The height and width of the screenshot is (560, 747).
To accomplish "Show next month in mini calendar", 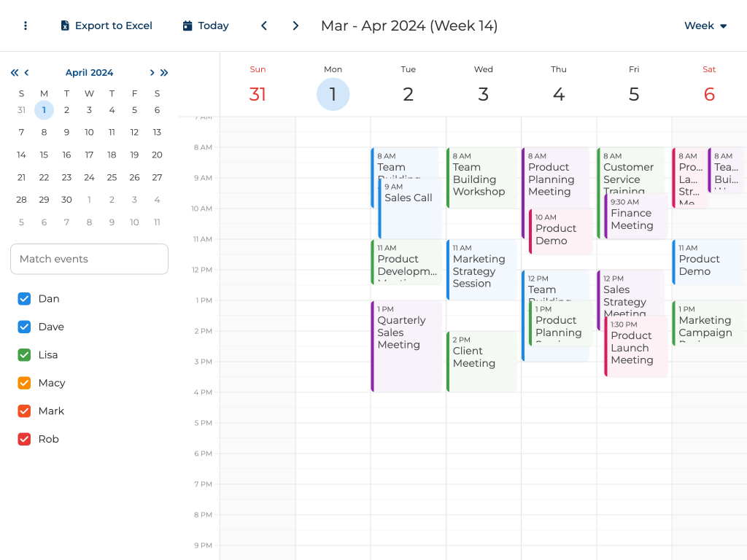I will click(x=152, y=72).
